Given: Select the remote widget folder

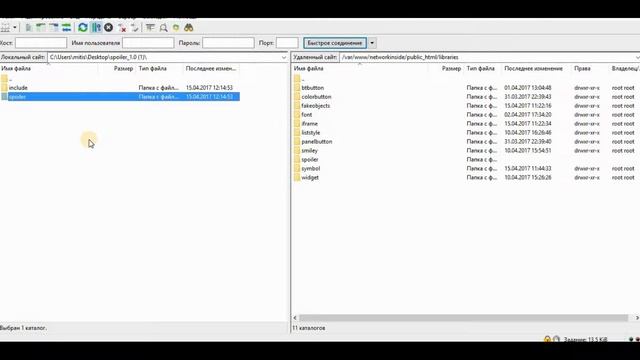Looking at the screenshot, I should 466,178.
